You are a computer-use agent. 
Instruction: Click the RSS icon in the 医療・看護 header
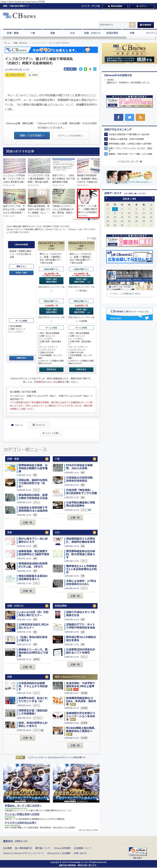47,459
